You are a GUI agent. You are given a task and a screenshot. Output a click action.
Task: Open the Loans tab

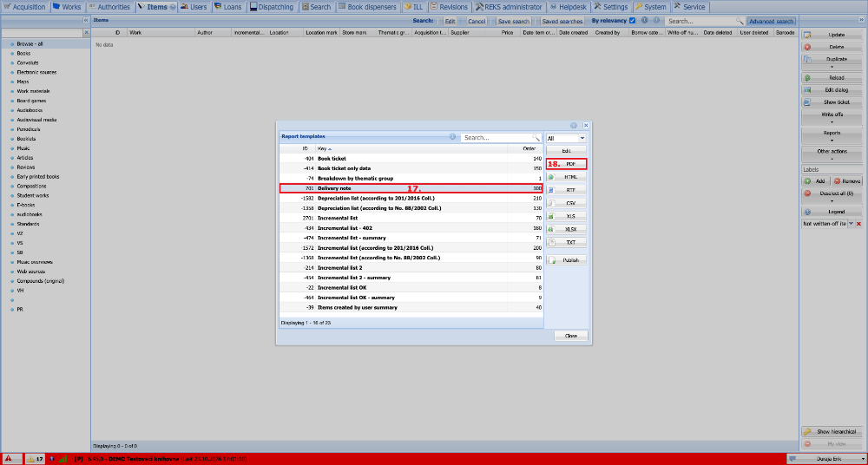click(227, 7)
